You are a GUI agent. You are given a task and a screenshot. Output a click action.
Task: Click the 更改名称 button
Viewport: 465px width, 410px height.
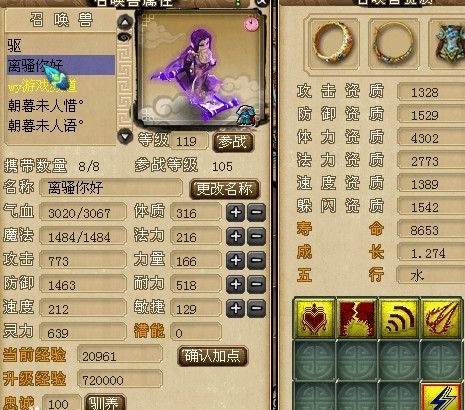pyautogui.click(x=224, y=189)
